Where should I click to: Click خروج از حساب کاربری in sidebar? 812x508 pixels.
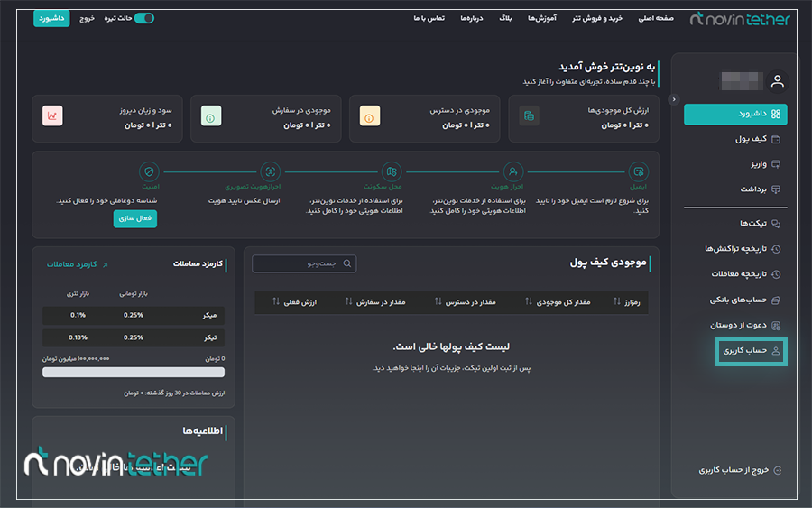coord(741,470)
